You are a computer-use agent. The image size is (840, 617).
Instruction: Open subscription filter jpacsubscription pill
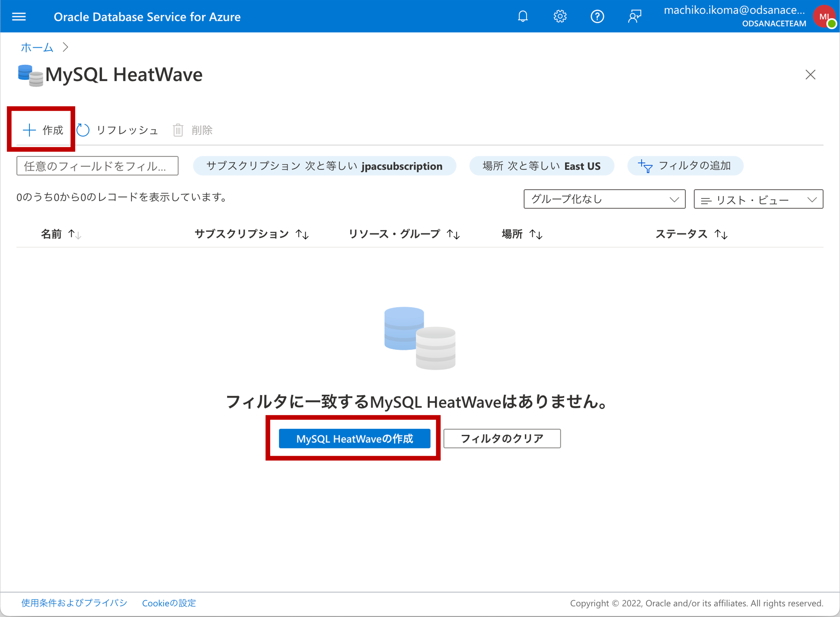point(324,166)
